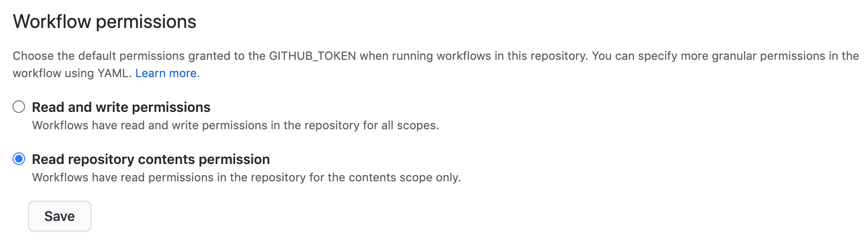Click the GITHUB_TOKEN word in the intro text
This screenshot has height=246, width=868.
coord(313,56)
